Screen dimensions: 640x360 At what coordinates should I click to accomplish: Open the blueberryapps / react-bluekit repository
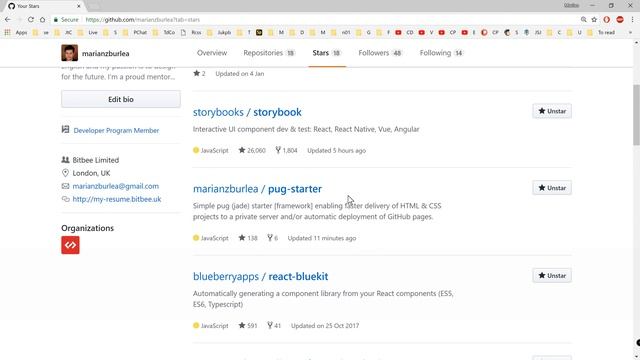(x=260, y=276)
